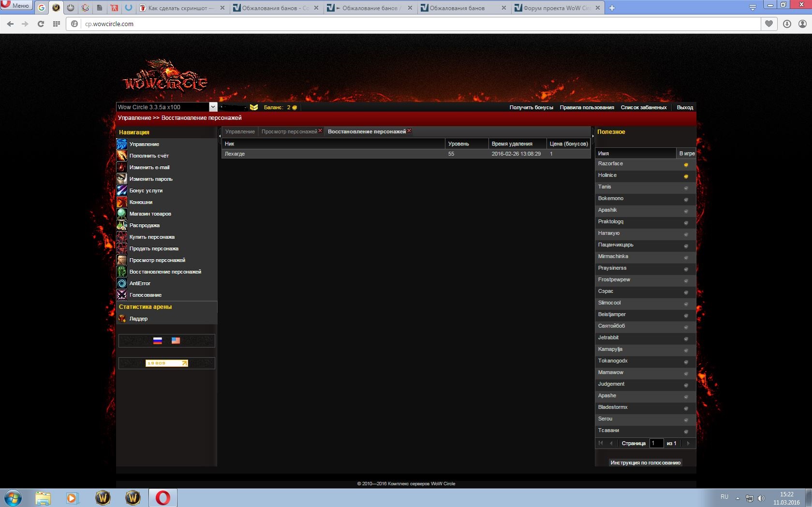This screenshot has height=507, width=812.
Task: Click the Конюшни sidebar icon
Action: (x=122, y=202)
